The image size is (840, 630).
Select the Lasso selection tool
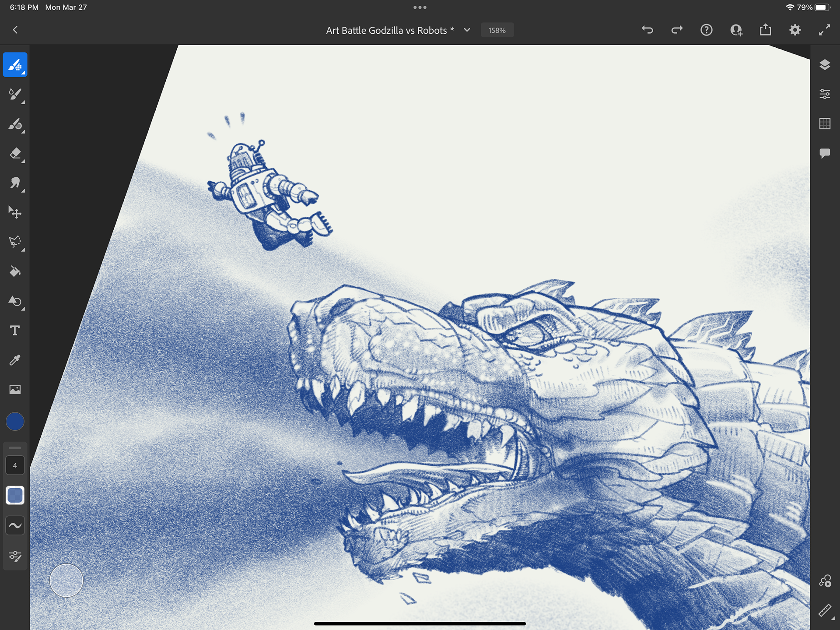15,242
